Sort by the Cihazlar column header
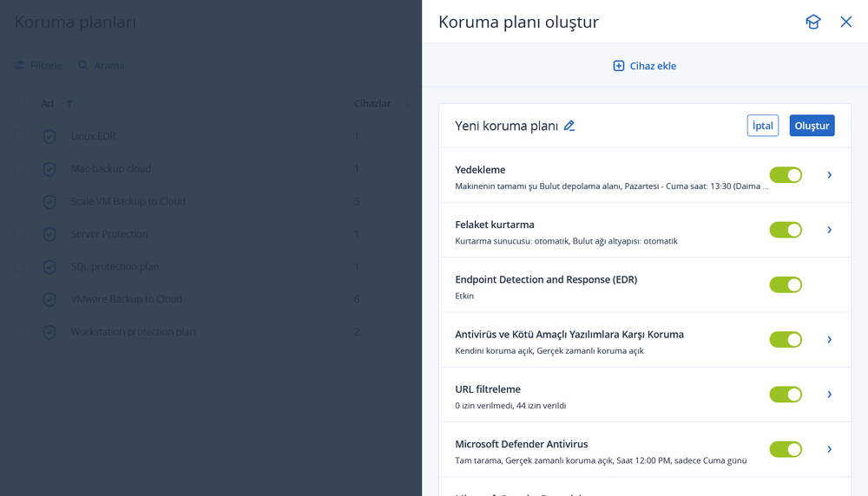The image size is (868, 496). click(x=372, y=103)
